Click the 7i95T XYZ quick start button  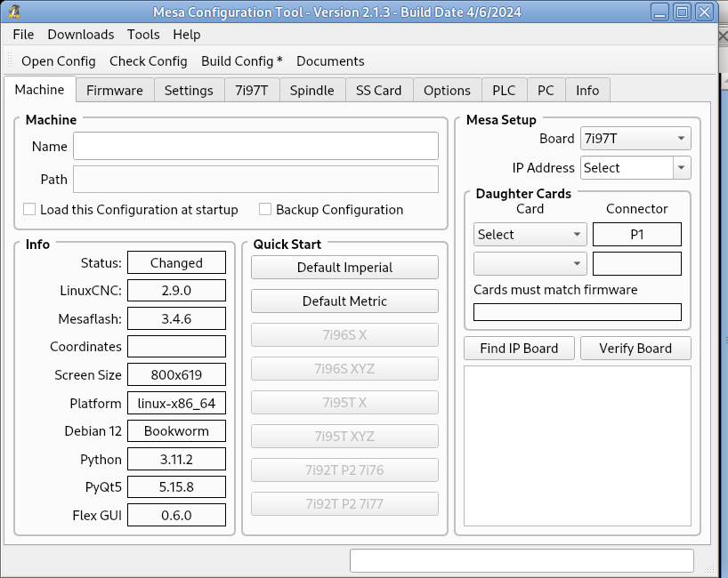pos(344,437)
